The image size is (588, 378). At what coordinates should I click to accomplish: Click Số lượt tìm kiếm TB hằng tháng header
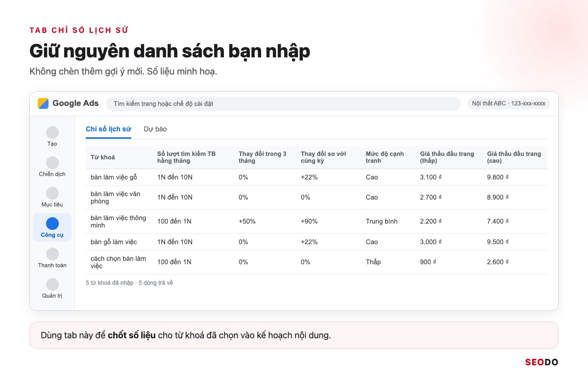pos(186,157)
